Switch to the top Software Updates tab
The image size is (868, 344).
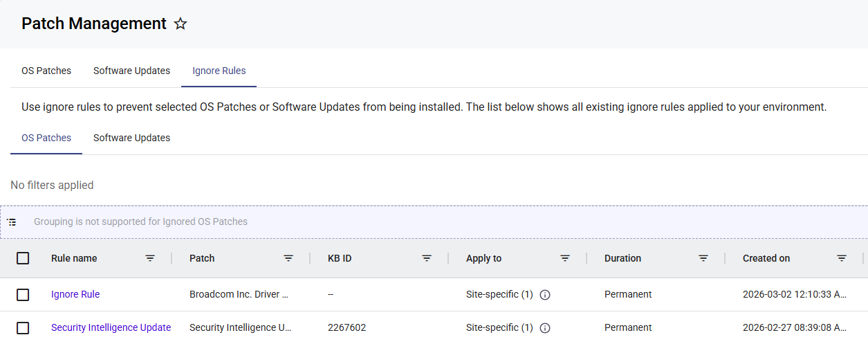[131, 71]
